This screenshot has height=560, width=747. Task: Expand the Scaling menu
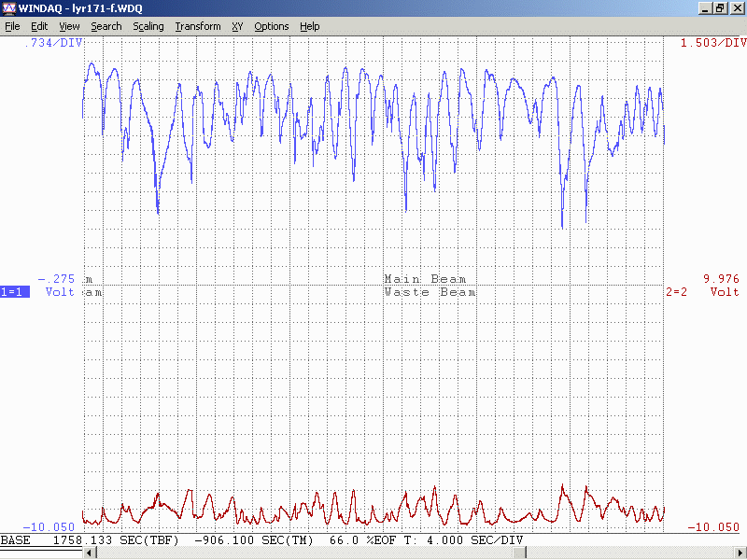point(148,26)
